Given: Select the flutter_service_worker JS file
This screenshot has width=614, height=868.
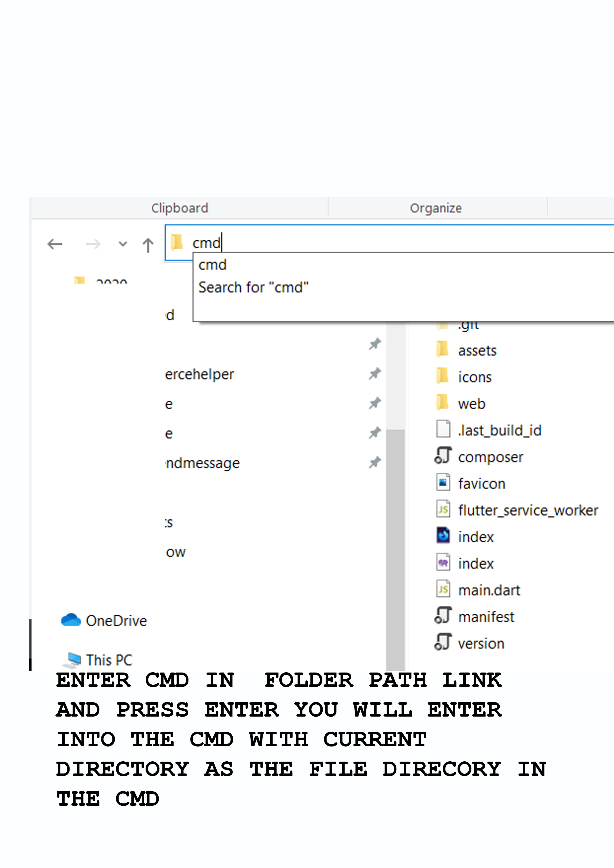Looking at the screenshot, I should click(x=528, y=510).
